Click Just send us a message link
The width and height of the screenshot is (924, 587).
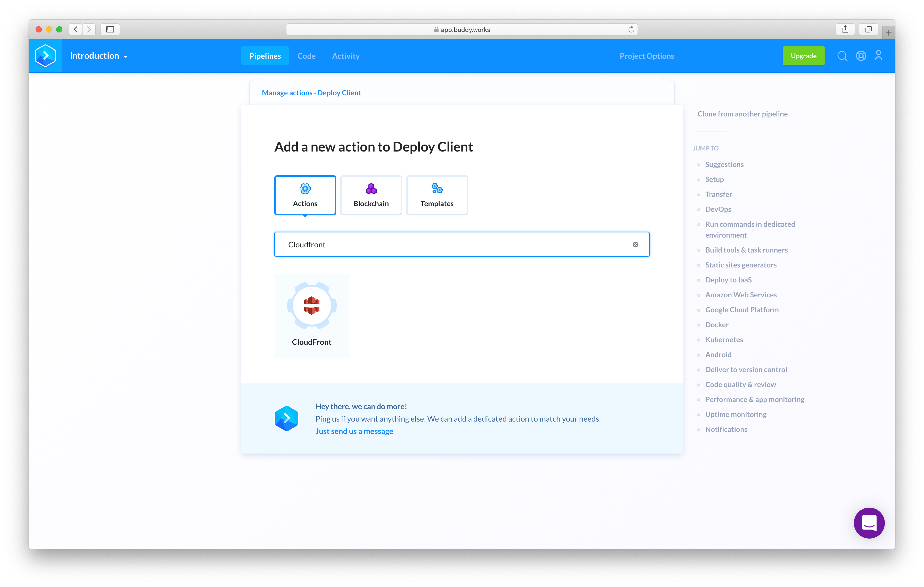pyautogui.click(x=354, y=431)
